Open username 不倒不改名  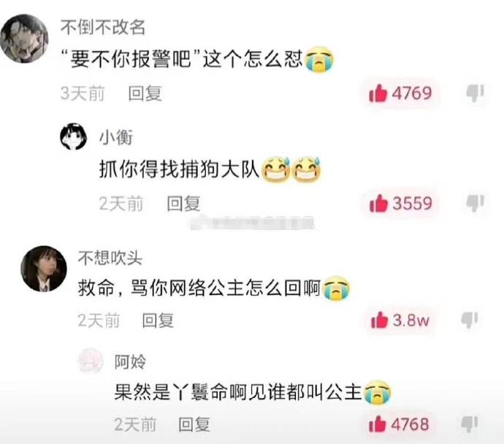[103, 27]
